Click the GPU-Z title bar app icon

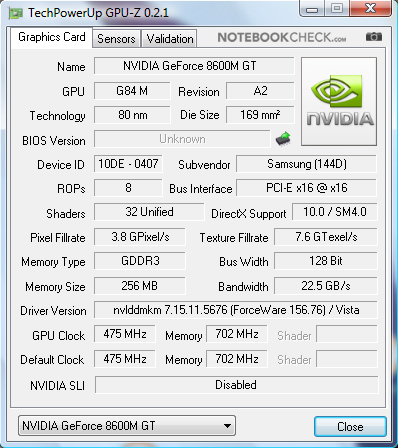[16, 13]
